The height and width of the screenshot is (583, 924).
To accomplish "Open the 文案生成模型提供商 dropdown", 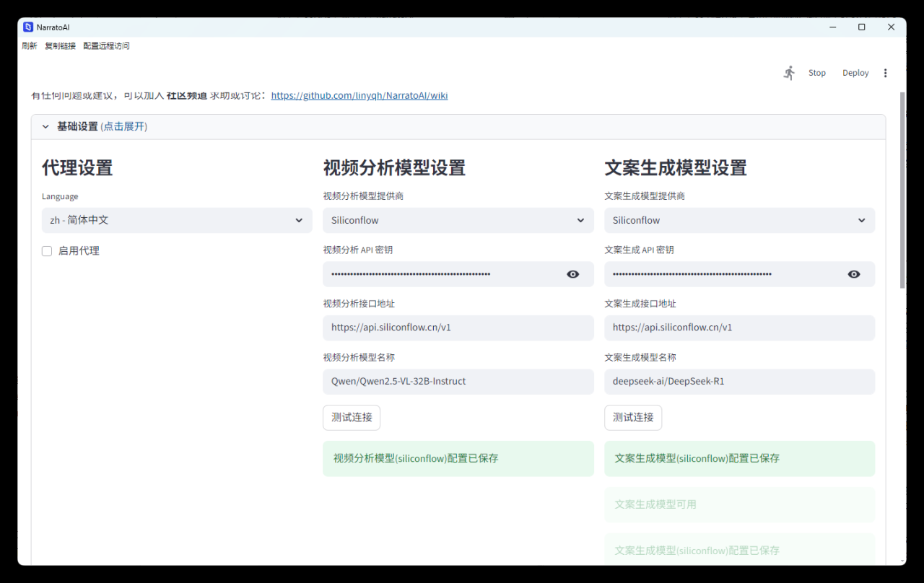I will pyautogui.click(x=739, y=220).
